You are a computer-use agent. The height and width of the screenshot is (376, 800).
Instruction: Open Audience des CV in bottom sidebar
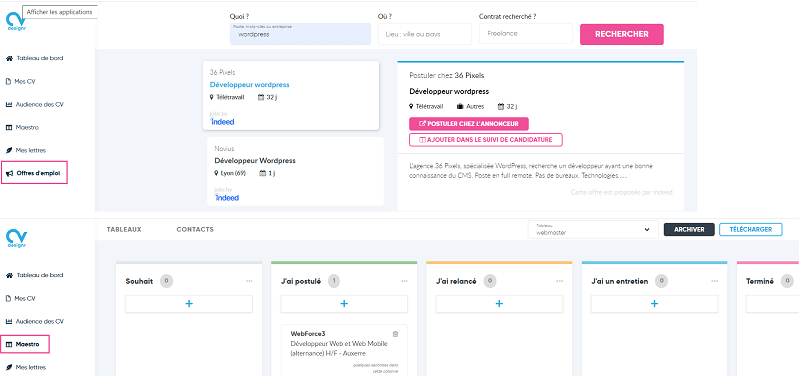[x=35, y=321]
